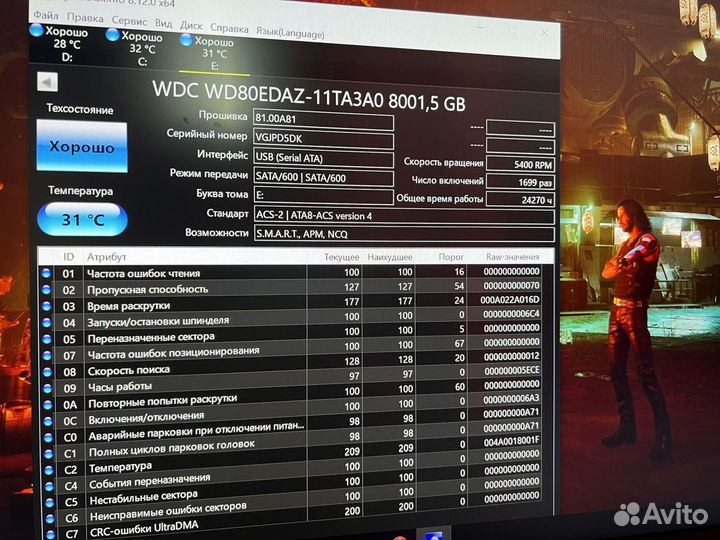Click the blue status icon for attribute 01
720x540 pixels.
pyautogui.click(x=46, y=272)
